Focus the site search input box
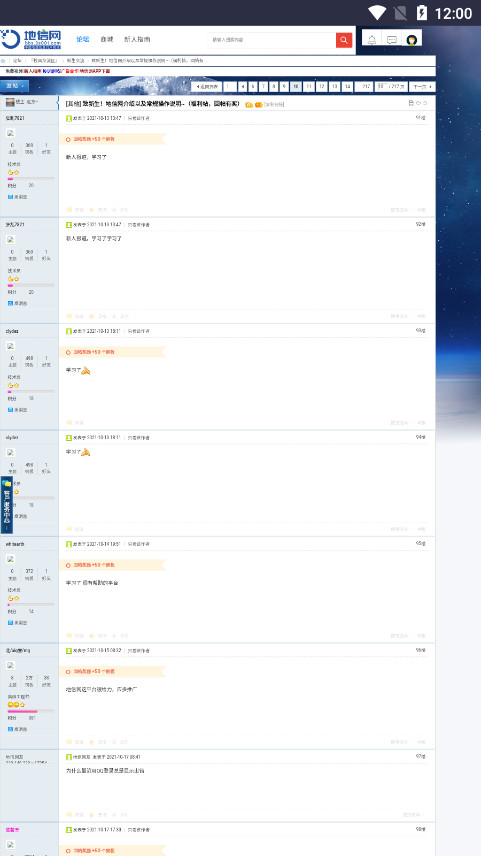 pos(272,40)
